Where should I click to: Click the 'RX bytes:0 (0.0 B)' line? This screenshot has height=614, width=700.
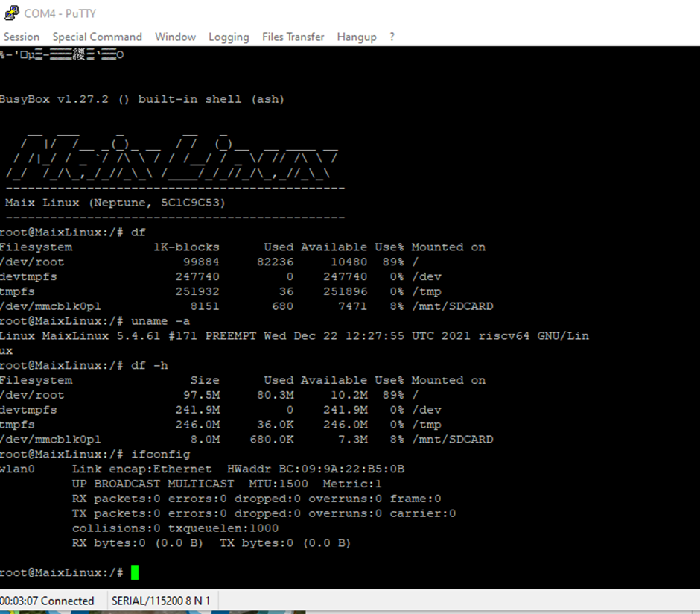point(211,543)
